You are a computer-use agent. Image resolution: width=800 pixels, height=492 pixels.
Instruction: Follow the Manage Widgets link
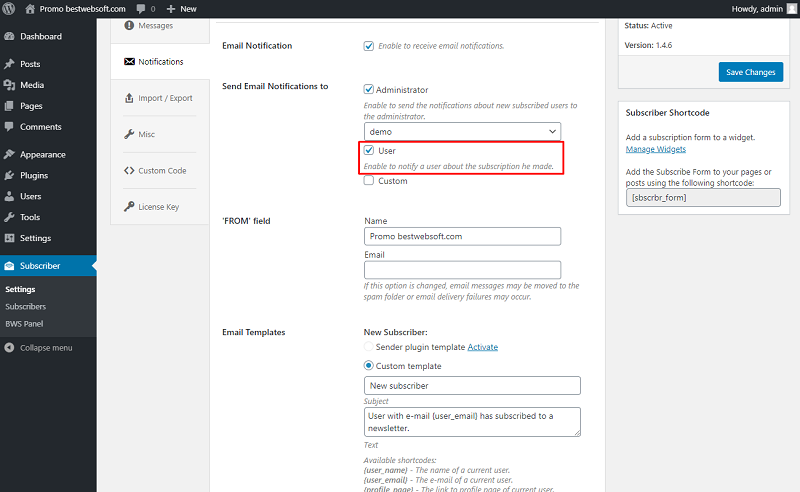pyautogui.click(x=656, y=149)
